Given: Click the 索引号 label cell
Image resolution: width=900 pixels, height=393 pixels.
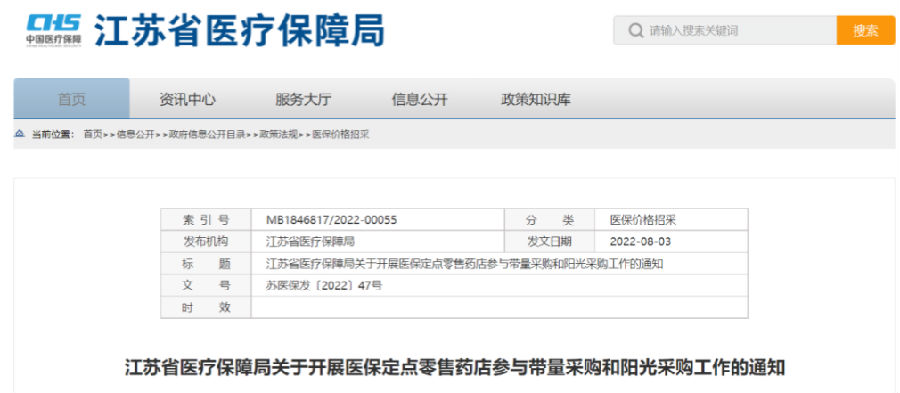Looking at the screenshot, I should 206,220.
